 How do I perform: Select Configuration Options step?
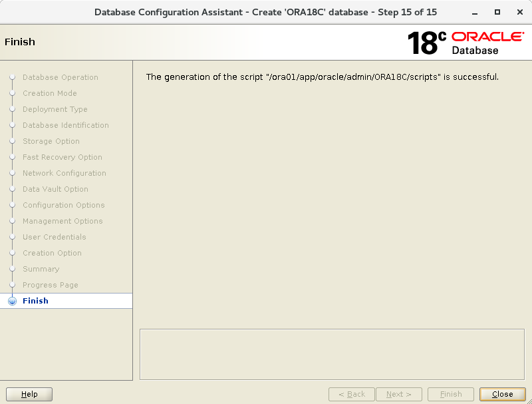(x=64, y=205)
